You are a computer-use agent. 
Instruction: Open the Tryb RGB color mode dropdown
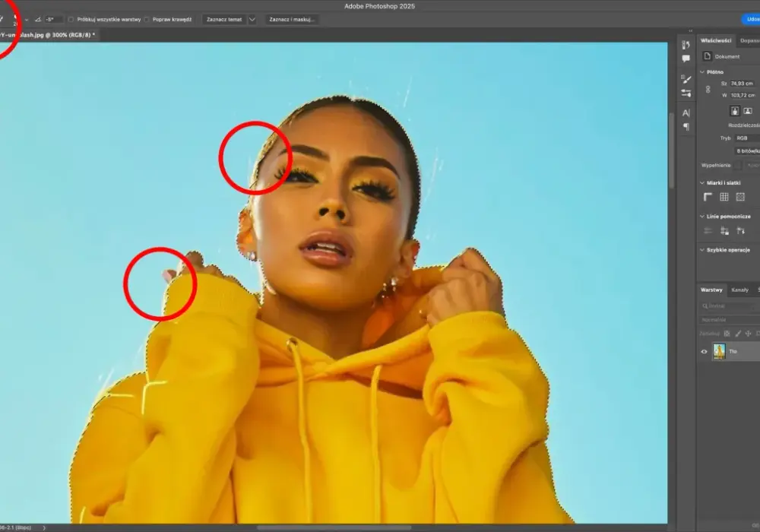pyautogui.click(x=747, y=138)
